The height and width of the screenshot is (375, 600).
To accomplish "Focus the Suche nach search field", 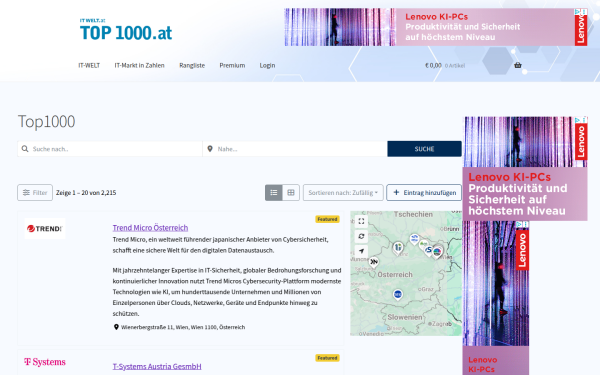I will pos(110,149).
